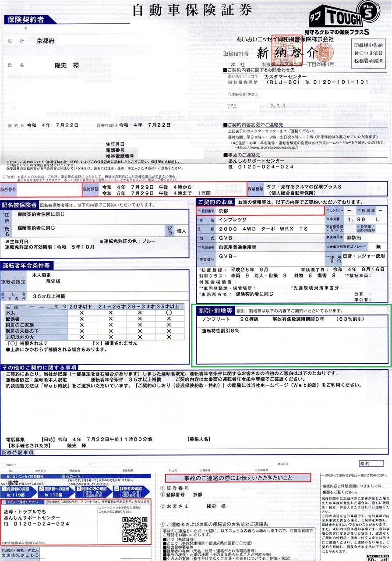This screenshot has width=392, height=561.
Task: Click the 26~34才 column header
Action: coord(140,307)
